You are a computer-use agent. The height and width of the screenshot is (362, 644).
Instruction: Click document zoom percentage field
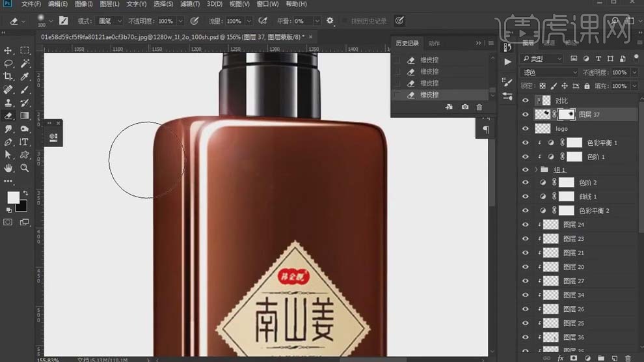pos(48,359)
